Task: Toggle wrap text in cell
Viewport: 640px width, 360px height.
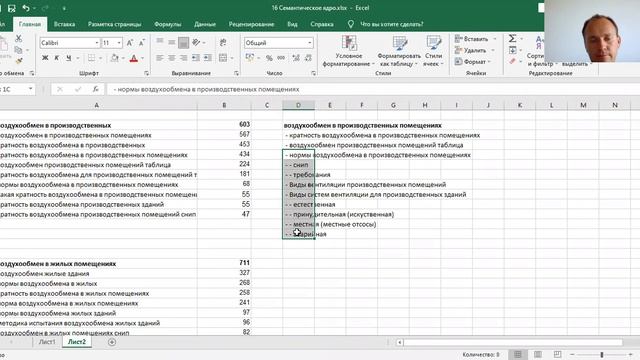Action: click(223, 42)
